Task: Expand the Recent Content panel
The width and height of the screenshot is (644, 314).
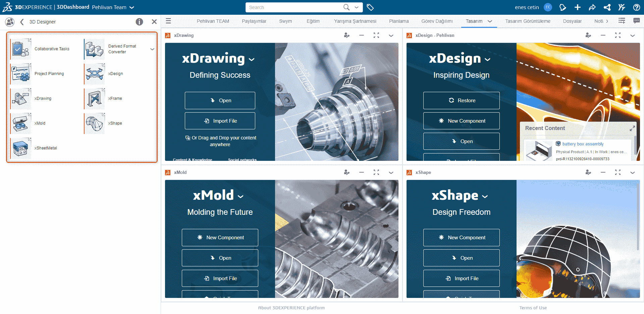Action: pos(632,128)
